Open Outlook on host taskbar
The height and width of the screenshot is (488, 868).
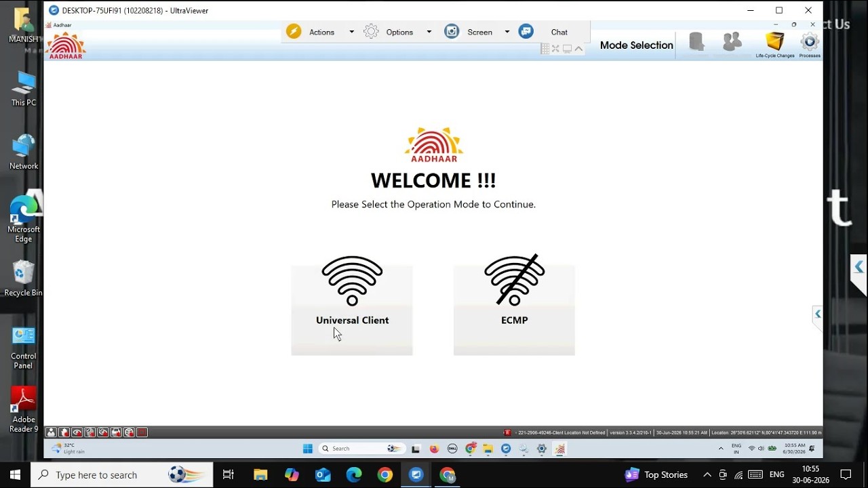click(x=323, y=474)
